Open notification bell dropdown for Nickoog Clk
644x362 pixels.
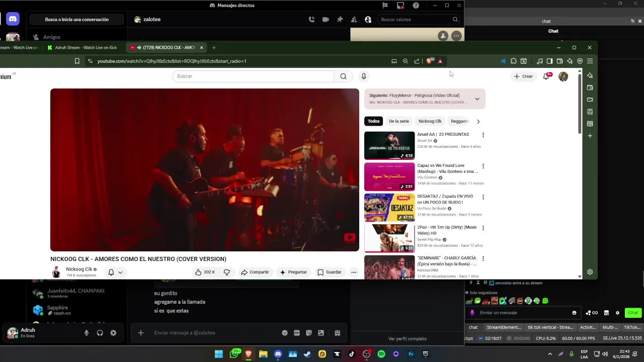tap(115, 273)
